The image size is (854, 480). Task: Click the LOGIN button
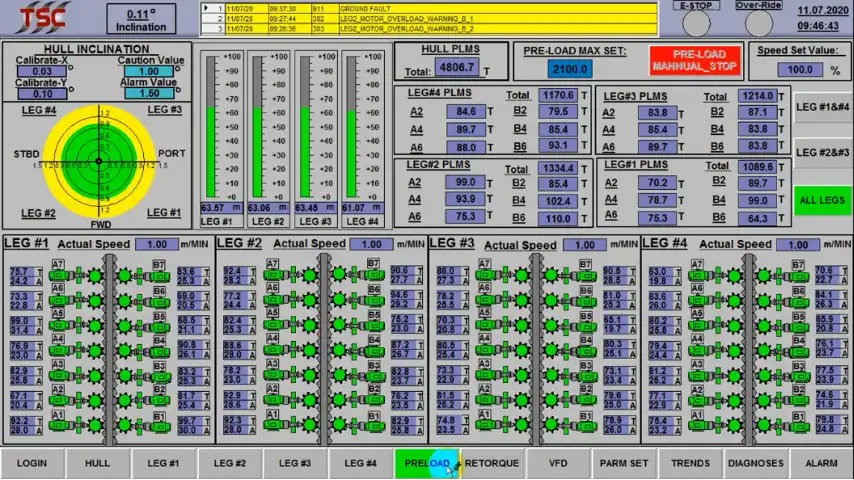coord(32,463)
